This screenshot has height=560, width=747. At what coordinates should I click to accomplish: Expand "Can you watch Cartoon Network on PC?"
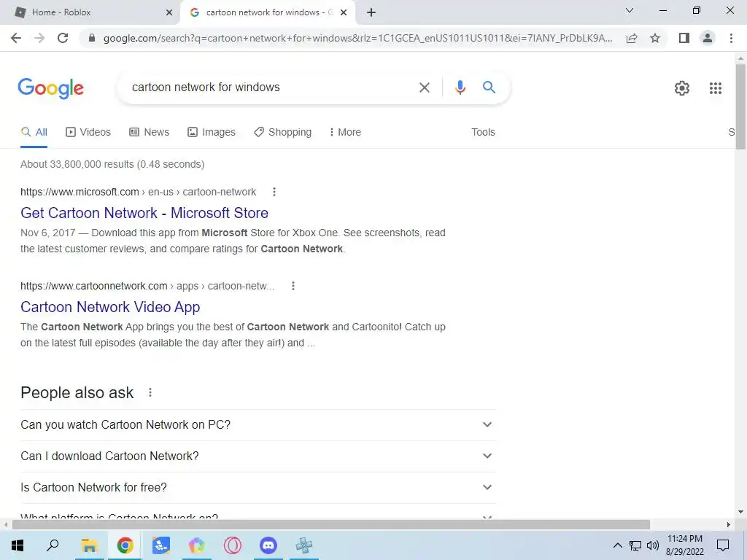pyautogui.click(x=258, y=425)
